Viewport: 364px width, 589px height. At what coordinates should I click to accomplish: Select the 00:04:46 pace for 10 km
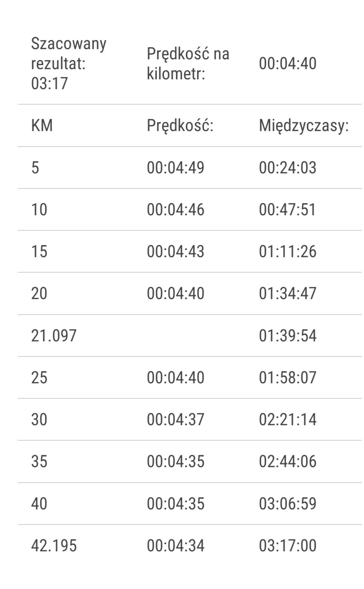coord(175,210)
